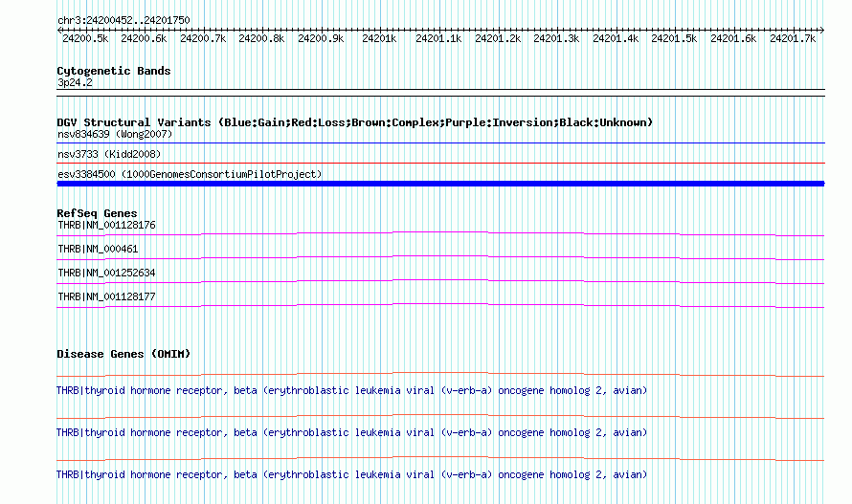Click the 24201.4k ruler label
This screenshot has height=504, width=852.
pos(616,39)
